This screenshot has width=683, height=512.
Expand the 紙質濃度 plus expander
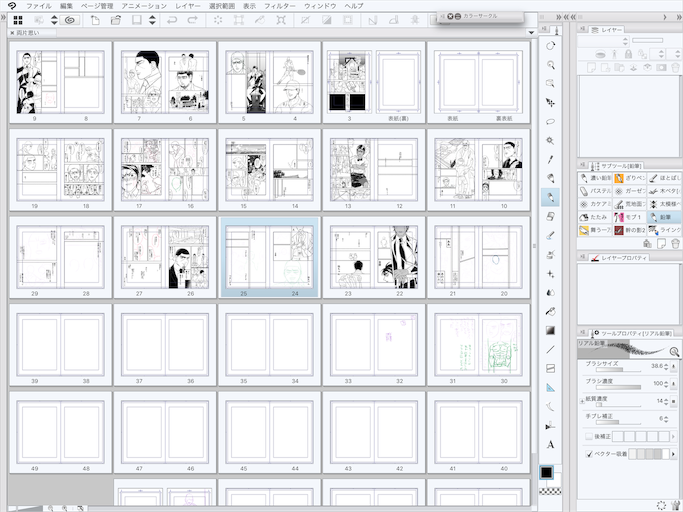point(582,401)
